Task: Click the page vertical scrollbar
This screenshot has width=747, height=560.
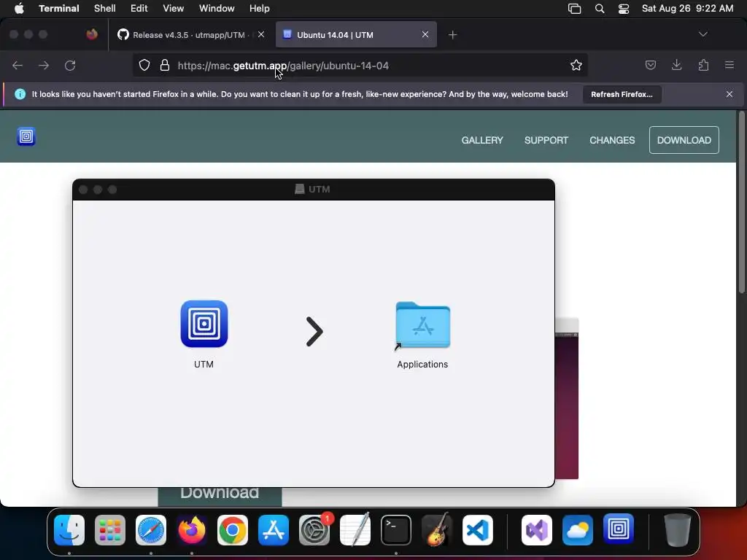Action: coord(741,203)
